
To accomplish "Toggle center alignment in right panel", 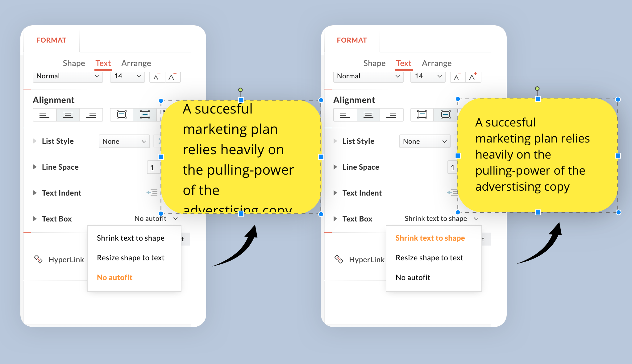I will coord(368,115).
